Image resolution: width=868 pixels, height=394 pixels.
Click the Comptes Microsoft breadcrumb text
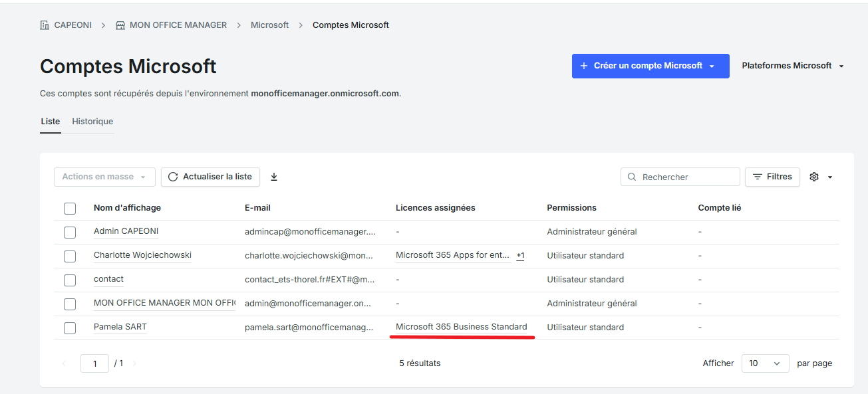[351, 25]
